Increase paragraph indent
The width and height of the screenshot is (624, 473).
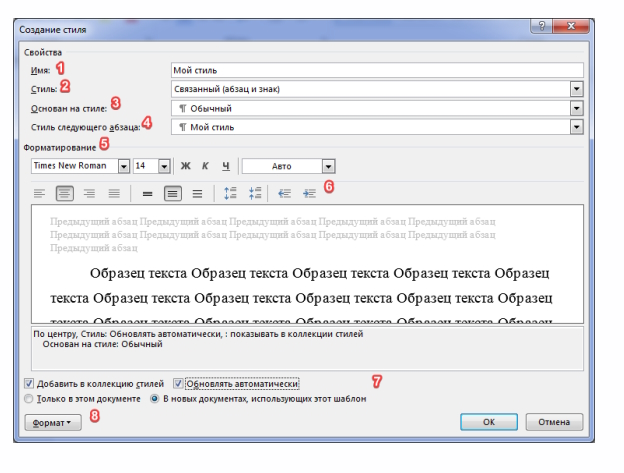pyautogui.click(x=309, y=193)
